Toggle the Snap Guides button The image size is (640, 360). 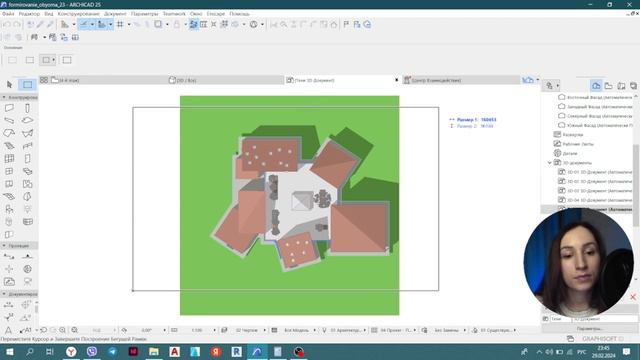[x=101, y=24]
